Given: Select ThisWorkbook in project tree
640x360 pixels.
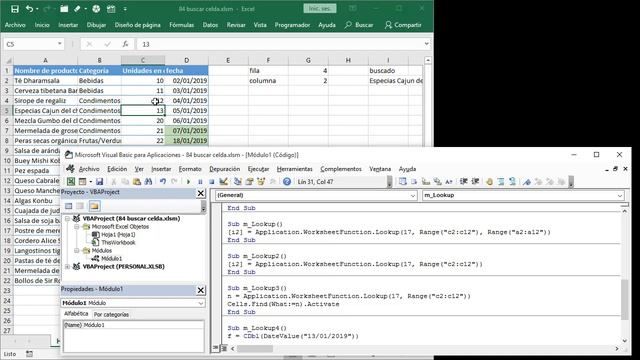Looking at the screenshot, I should pos(118,242).
